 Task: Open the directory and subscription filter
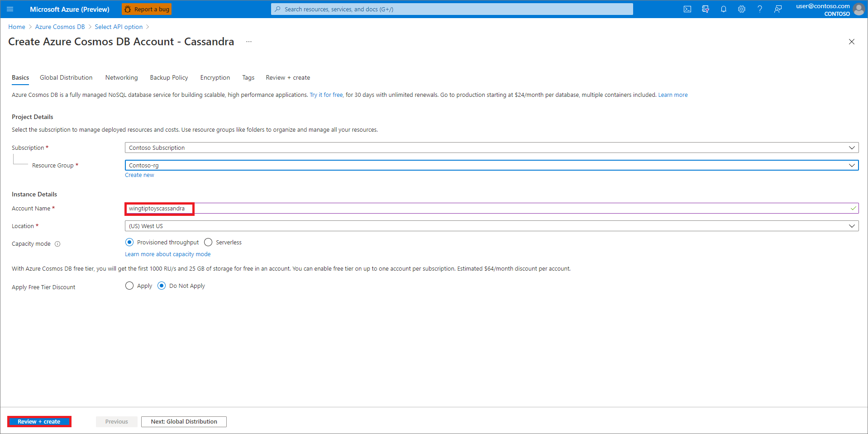coord(705,9)
